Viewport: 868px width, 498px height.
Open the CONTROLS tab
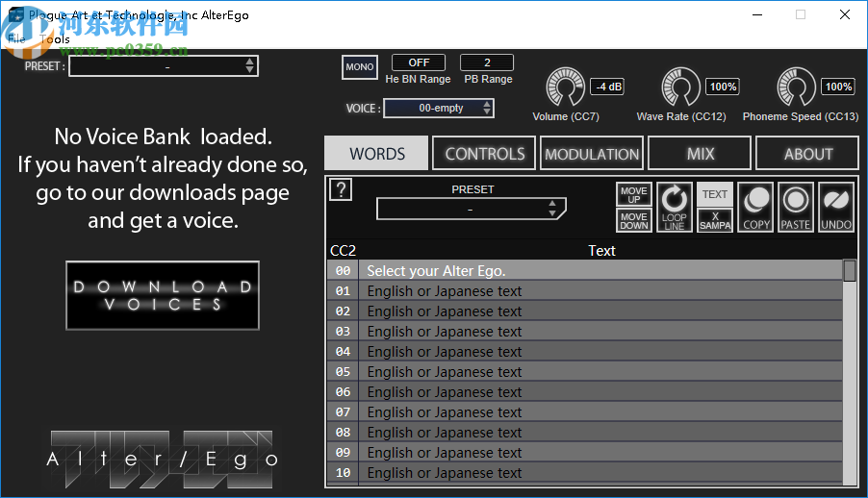484,153
